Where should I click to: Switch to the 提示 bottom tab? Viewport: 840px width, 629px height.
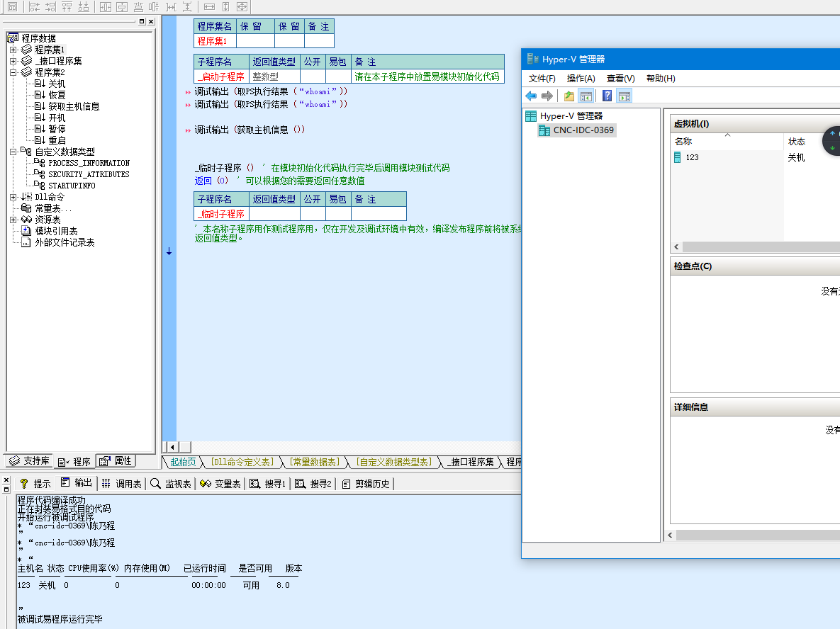pos(35,484)
